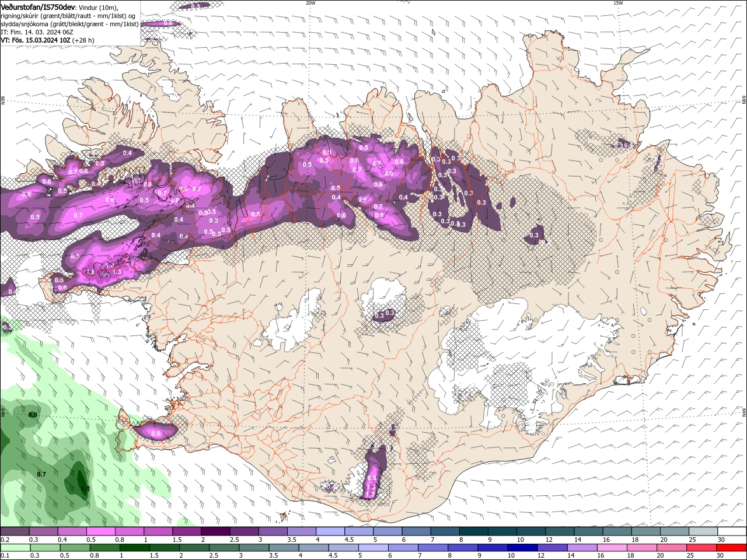The image size is (747, 560).
Task: Click the 20W longitude label at the top
Action: [310, 3]
